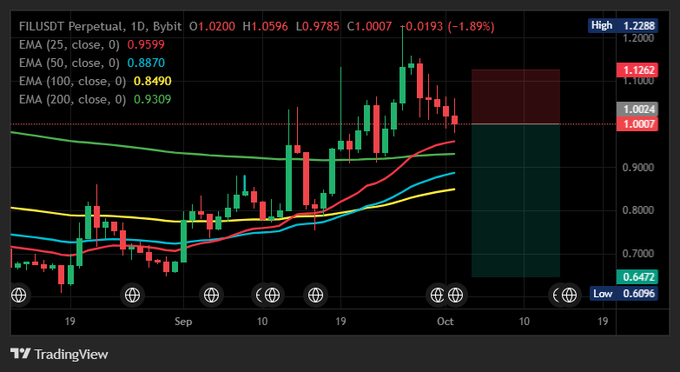Click the Low 0.6096 price label
680x372 pixels.
pyautogui.click(x=623, y=294)
